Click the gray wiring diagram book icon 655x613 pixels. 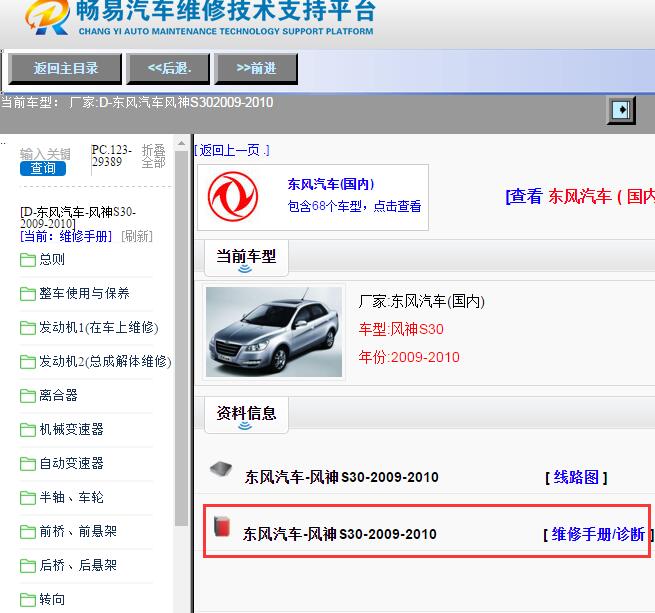pos(221,469)
